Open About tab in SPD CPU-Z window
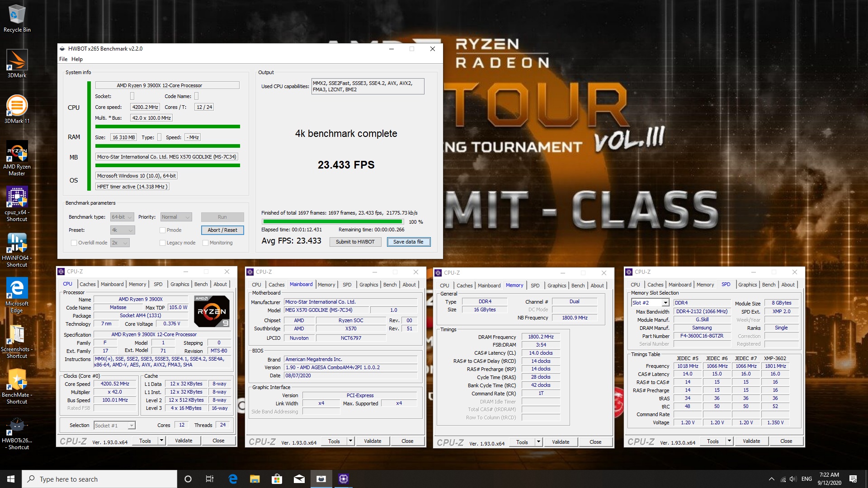 [x=788, y=285]
